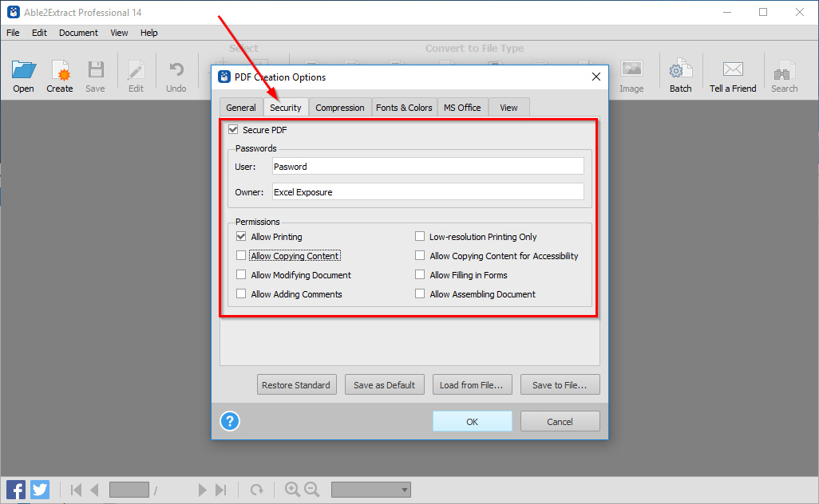The width and height of the screenshot is (819, 504).
Task: Enable Allow Modifying Document checkbox
Action: point(241,274)
